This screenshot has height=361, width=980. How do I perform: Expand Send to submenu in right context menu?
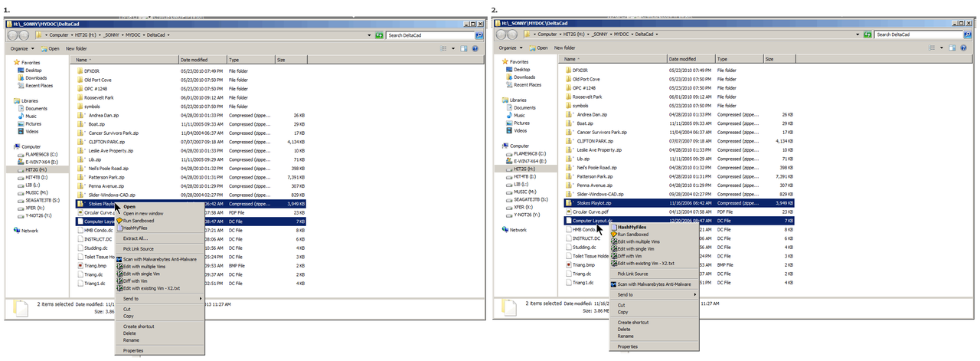pos(653,294)
